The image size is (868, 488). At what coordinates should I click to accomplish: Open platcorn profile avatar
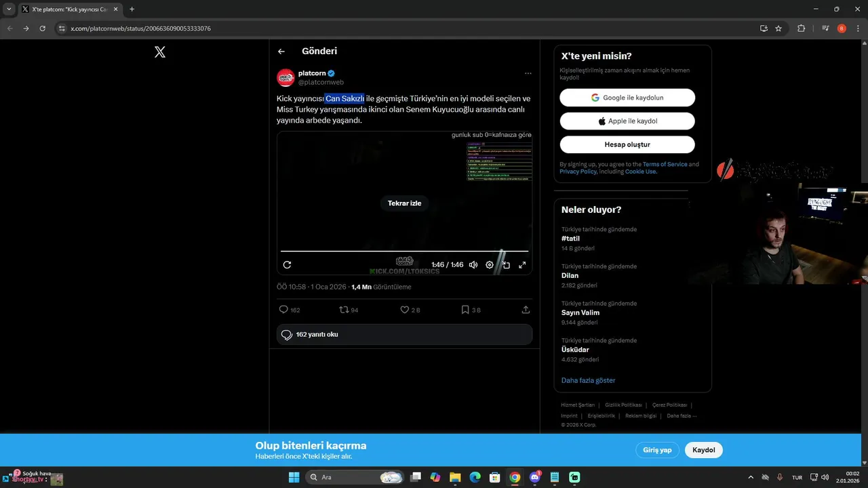(285, 77)
